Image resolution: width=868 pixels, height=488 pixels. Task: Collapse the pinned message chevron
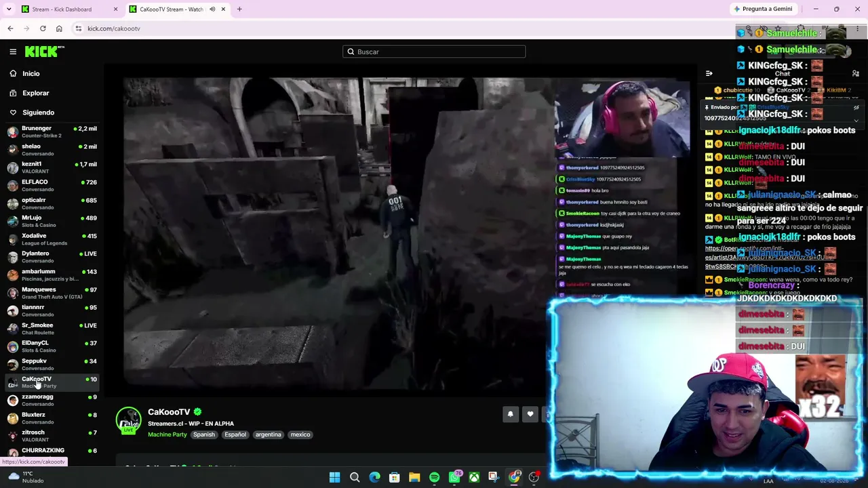(x=856, y=121)
